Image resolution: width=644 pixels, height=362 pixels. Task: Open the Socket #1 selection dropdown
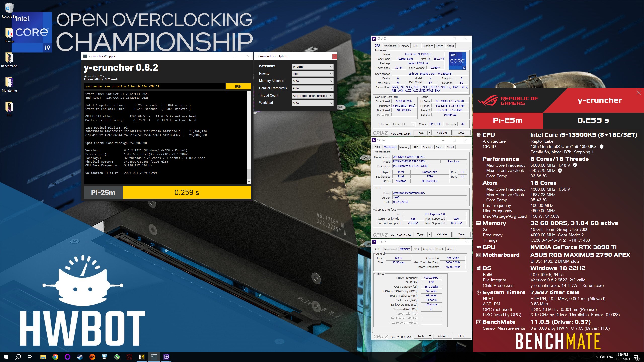403,124
